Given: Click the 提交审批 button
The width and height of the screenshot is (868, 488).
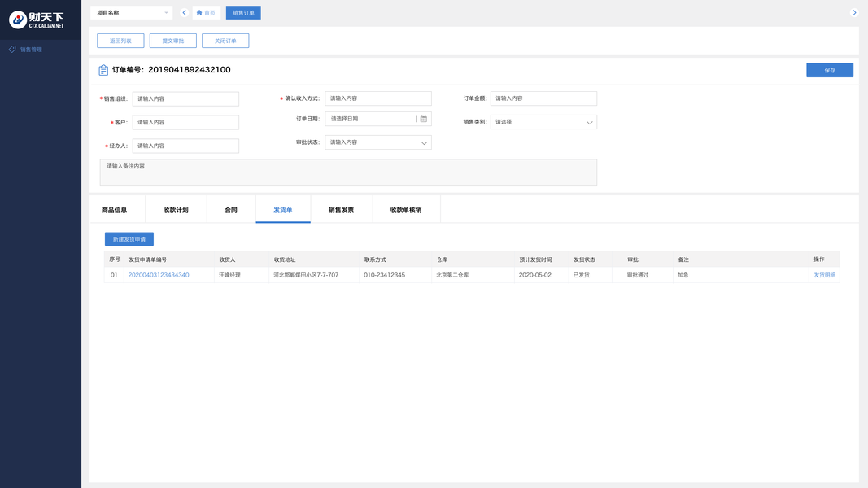Looking at the screenshot, I should (x=172, y=41).
